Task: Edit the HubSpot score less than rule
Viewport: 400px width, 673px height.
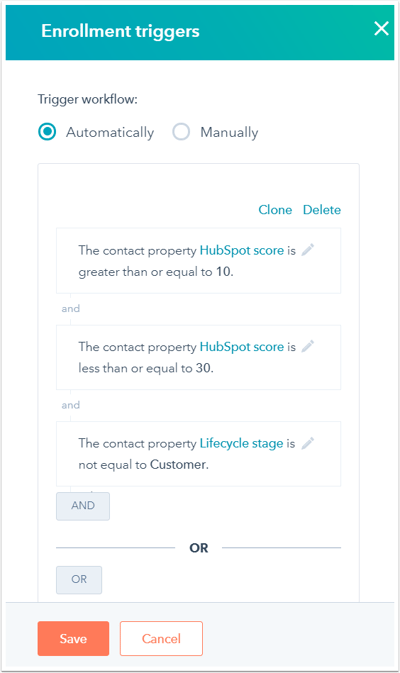Action: tap(308, 346)
